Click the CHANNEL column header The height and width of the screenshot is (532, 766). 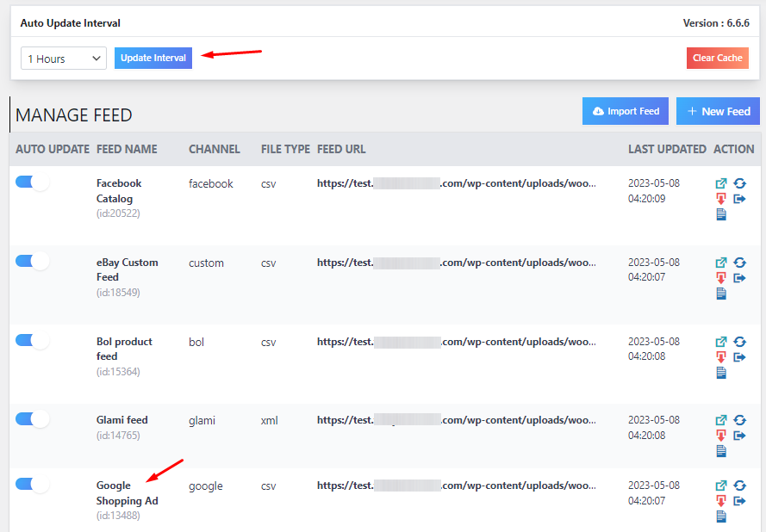215,149
